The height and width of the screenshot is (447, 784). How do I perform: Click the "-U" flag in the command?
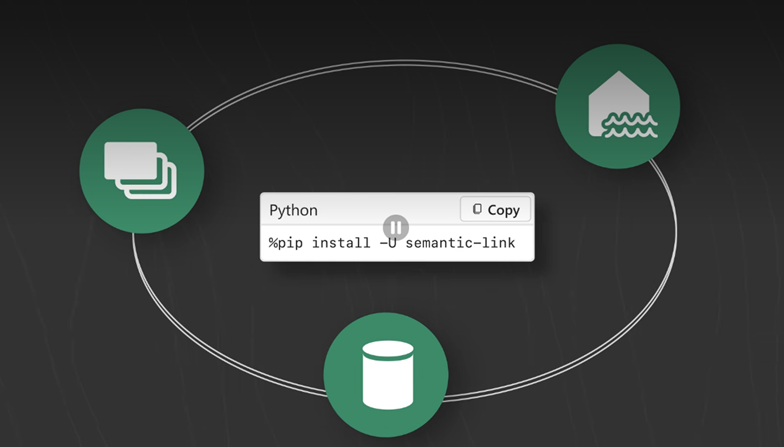[388, 243]
